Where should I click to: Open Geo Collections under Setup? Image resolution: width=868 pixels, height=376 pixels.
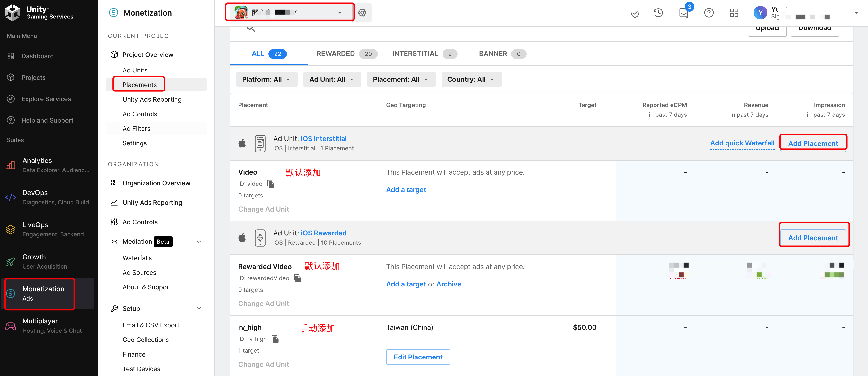pyautogui.click(x=146, y=340)
